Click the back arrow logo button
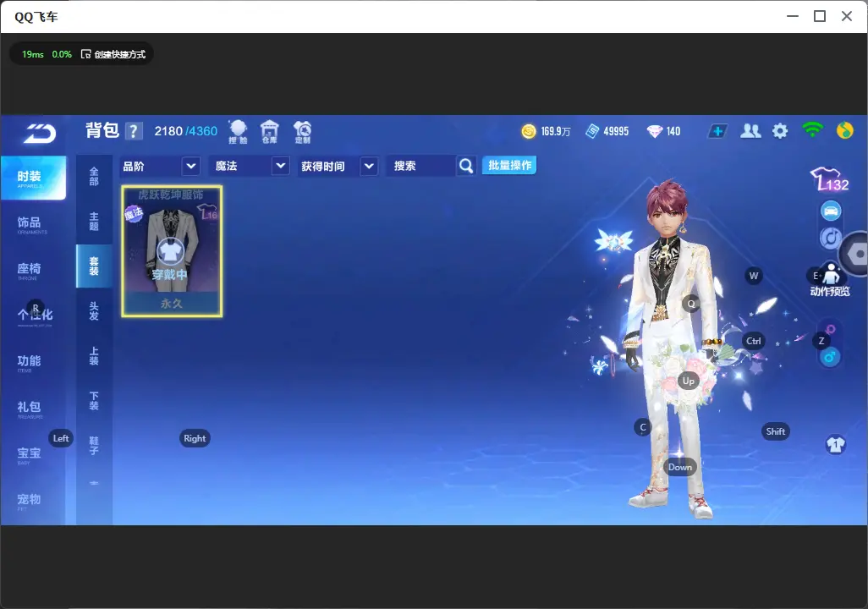The image size is (868, 609). point(40,134)
